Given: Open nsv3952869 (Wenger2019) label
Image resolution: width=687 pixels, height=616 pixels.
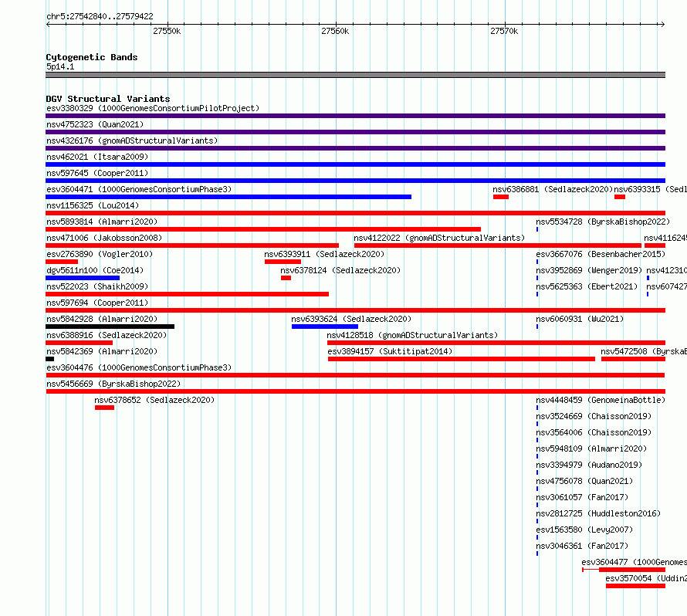Looking at the screenshot, I should (x=589, y=270).
